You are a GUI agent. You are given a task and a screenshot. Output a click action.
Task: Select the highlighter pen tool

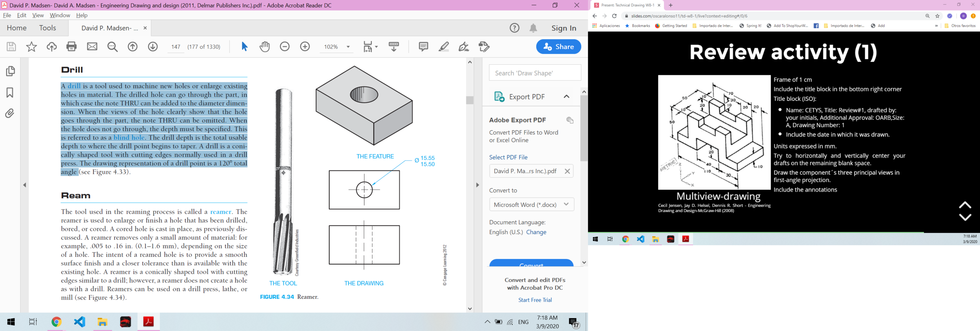(444, 47)
